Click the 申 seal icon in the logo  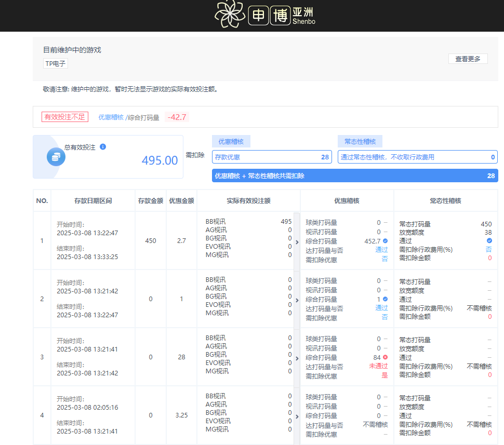click(258, 14)
